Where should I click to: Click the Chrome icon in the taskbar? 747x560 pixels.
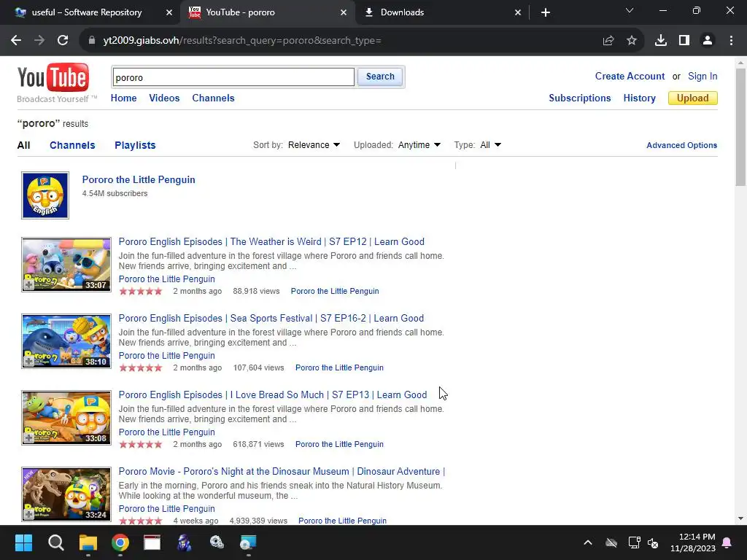120,542
